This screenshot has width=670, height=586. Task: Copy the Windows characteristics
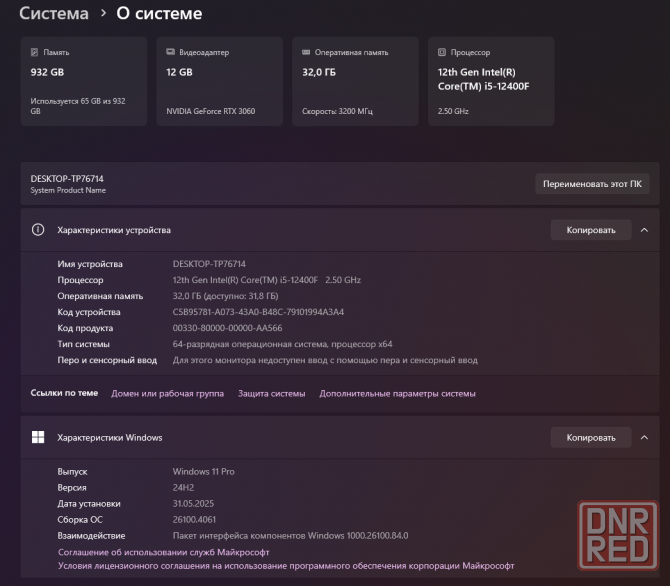click(x=591, y=437)
